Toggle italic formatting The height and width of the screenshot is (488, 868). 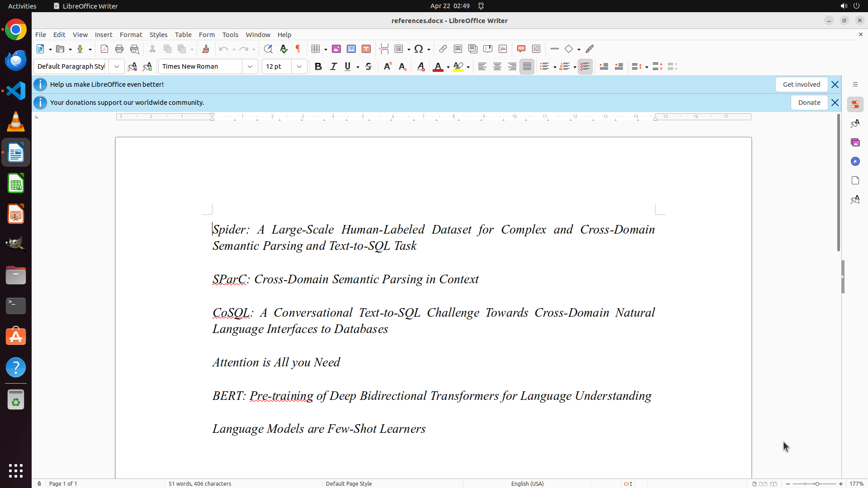(x=333, y=67)
